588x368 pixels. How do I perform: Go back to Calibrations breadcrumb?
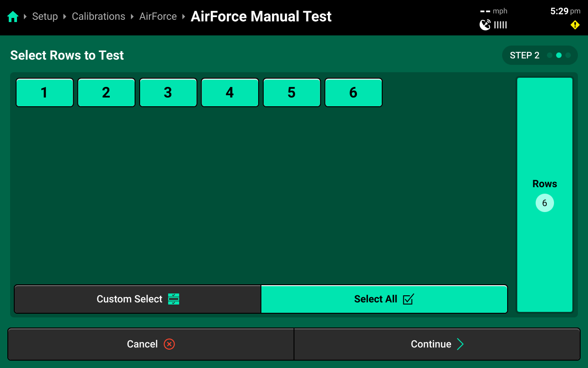98,17
